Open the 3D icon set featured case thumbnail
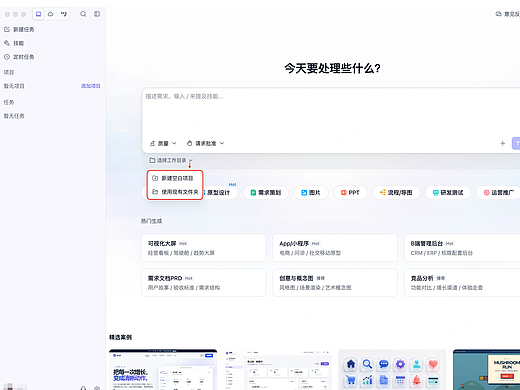The image size is (520, 390). pos(392,369)
